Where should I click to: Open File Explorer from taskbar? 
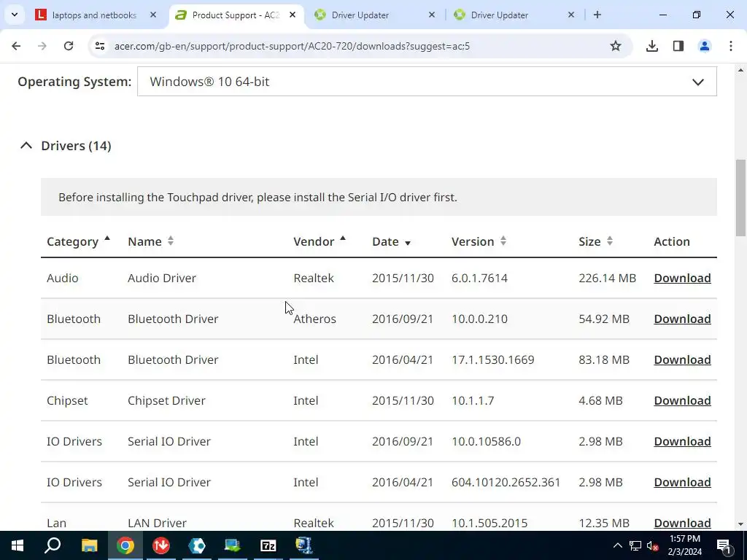tap(89, 545)
